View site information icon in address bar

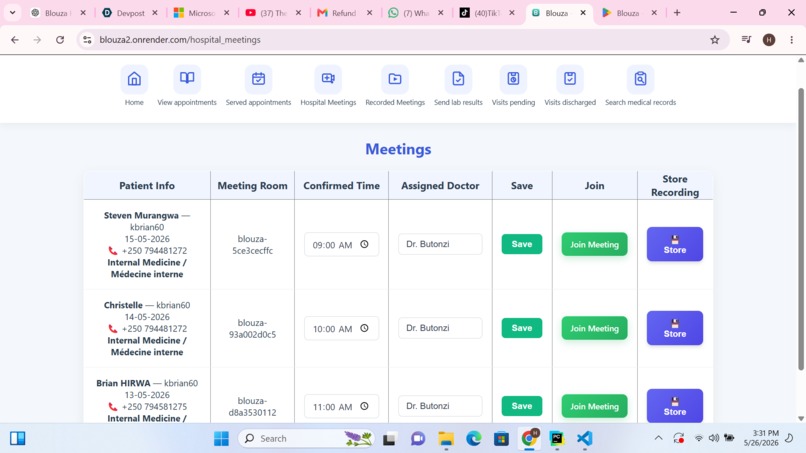click(87, 40)
